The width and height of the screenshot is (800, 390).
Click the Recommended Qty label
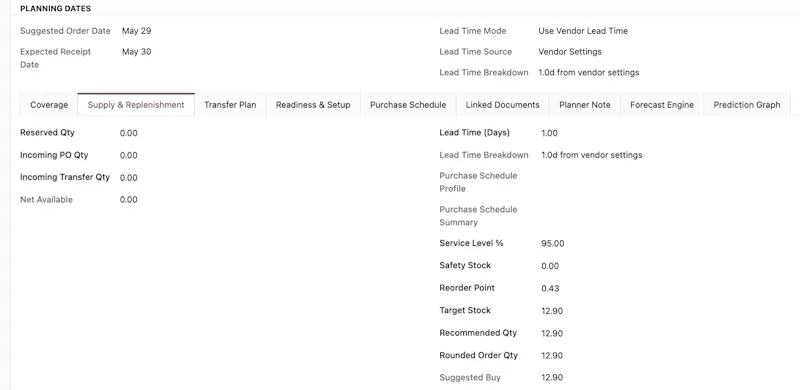click(x=478, y=333)
